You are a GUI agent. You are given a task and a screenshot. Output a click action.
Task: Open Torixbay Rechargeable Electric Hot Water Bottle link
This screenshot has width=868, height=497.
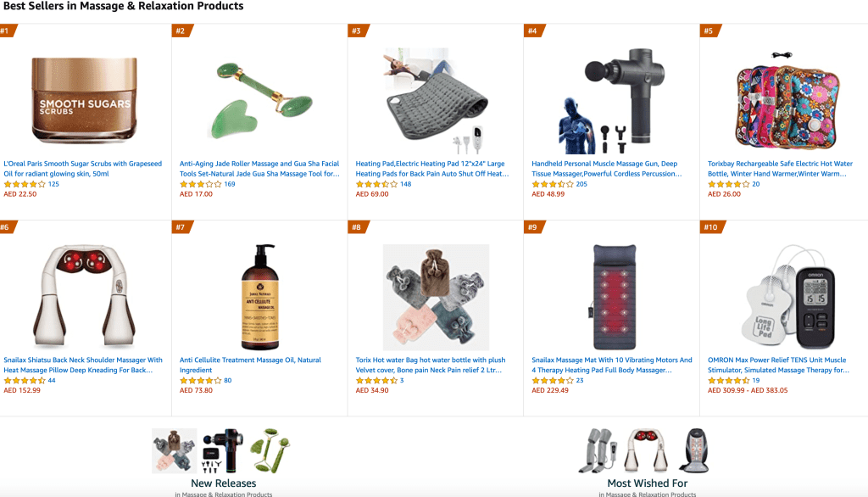(x=780, y=169)
